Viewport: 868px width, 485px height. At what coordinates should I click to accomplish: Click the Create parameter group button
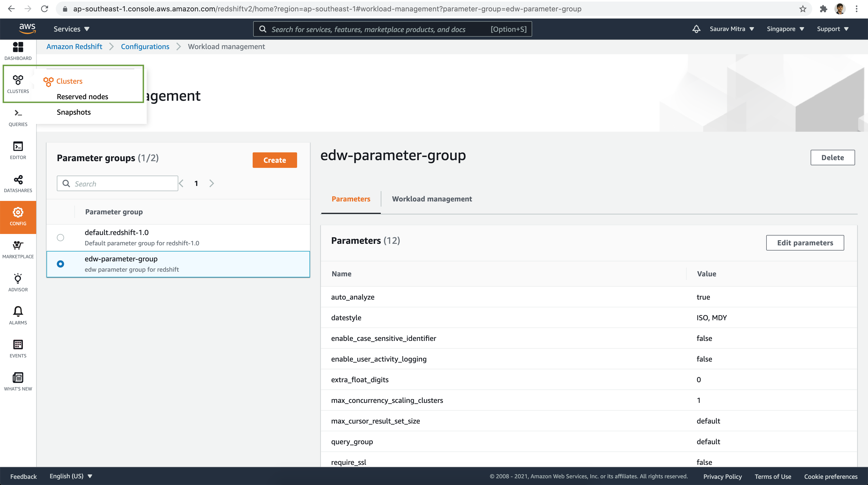point(275,160)
